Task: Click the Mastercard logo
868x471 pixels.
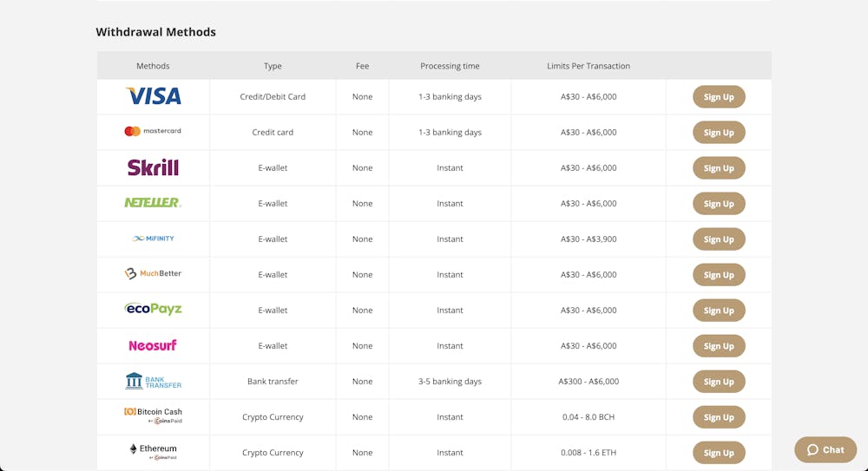Action: tap(153, 131)
